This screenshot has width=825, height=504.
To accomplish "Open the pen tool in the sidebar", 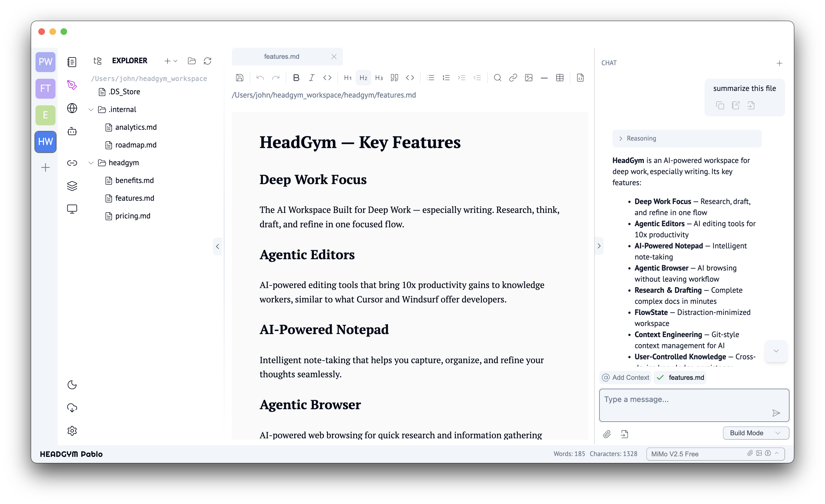I will coord(72,85).
